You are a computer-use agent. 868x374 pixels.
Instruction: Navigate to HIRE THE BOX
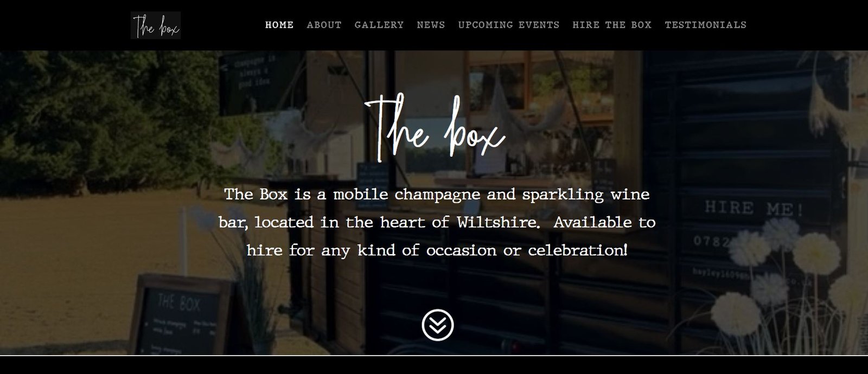point(612,25)
